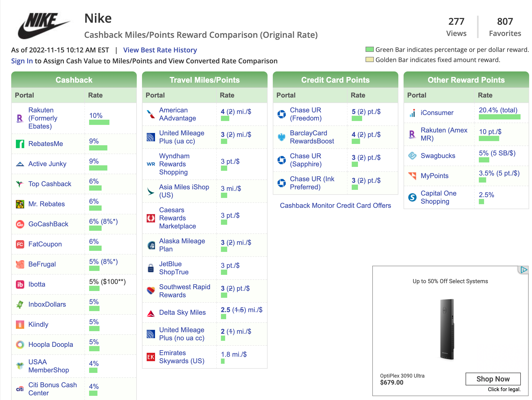
Task: Click the Active Junky mountain icon
Action: [20, 164]
